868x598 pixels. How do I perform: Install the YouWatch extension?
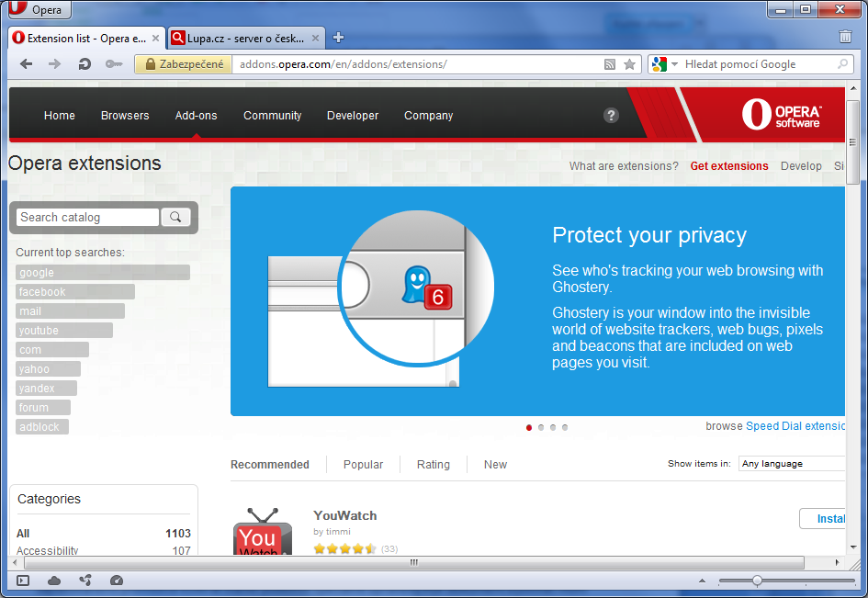[823, 519]
